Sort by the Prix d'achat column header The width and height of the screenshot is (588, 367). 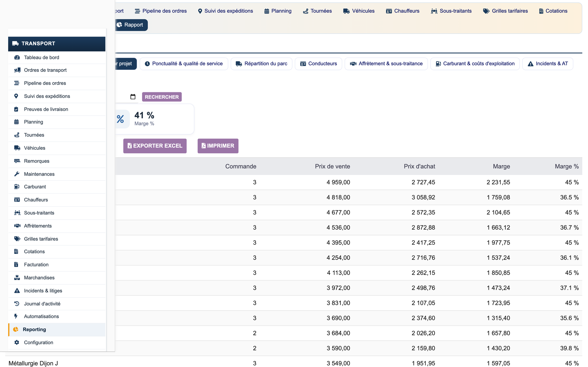tap(419, 166)
